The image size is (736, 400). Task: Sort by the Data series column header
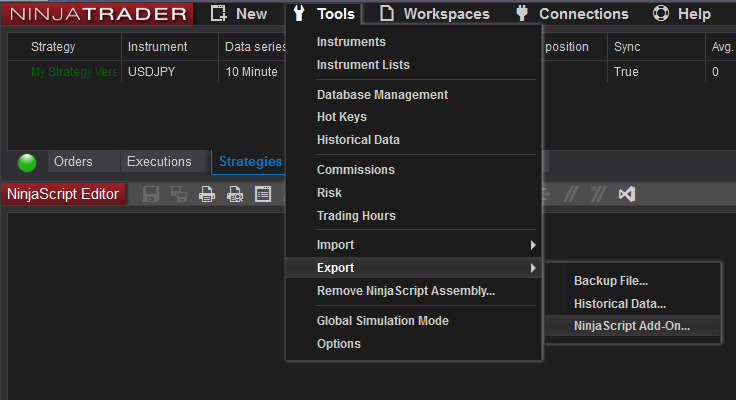tap(253, 47)
